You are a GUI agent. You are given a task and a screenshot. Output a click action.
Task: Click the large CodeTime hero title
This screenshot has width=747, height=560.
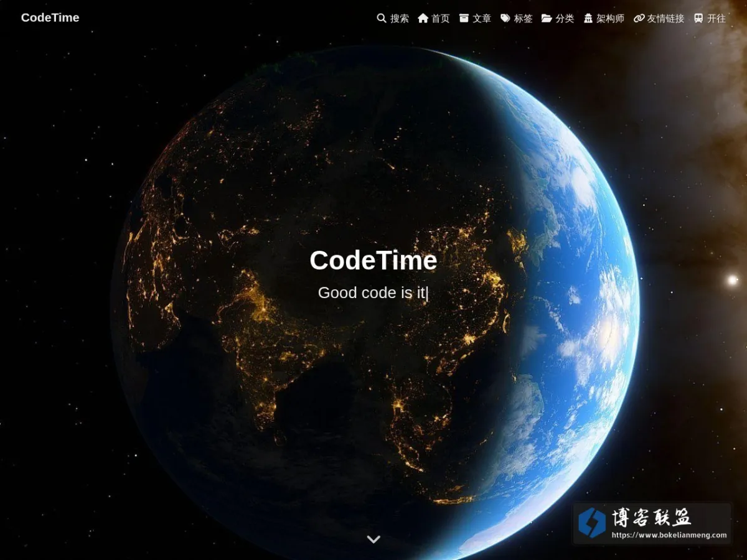tap(374, 260)
